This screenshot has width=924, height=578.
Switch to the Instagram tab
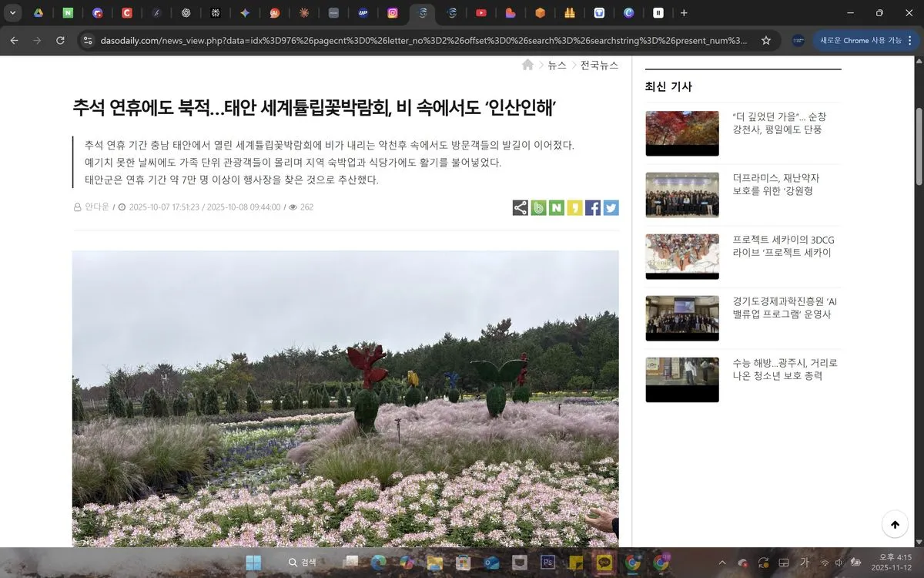click(393, 12)
